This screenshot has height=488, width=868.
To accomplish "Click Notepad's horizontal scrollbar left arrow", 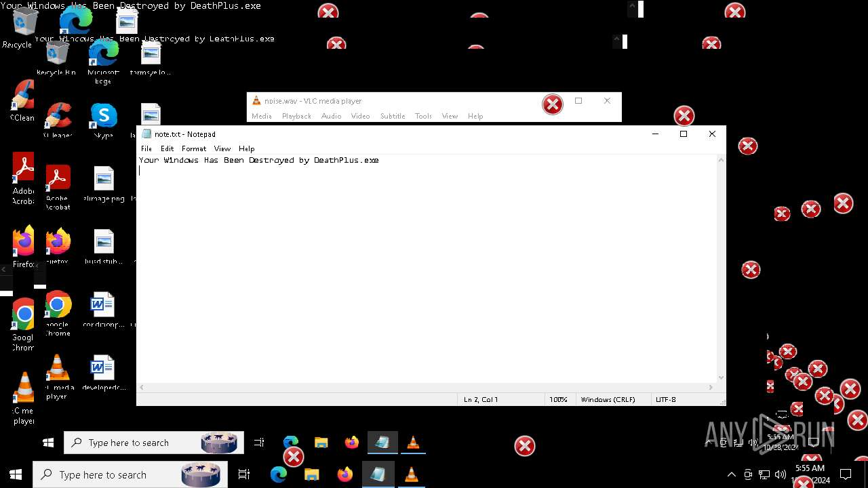I will coord(142,387).
